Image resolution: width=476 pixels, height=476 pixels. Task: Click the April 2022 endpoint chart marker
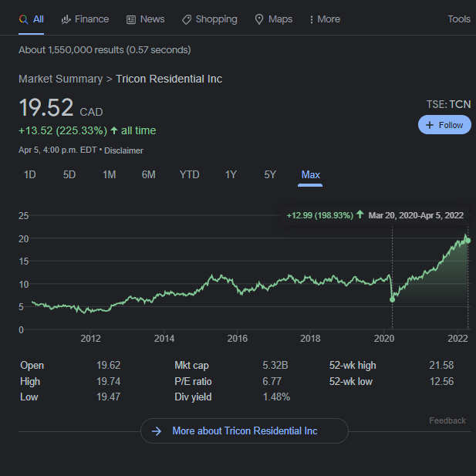click(468, 241)
